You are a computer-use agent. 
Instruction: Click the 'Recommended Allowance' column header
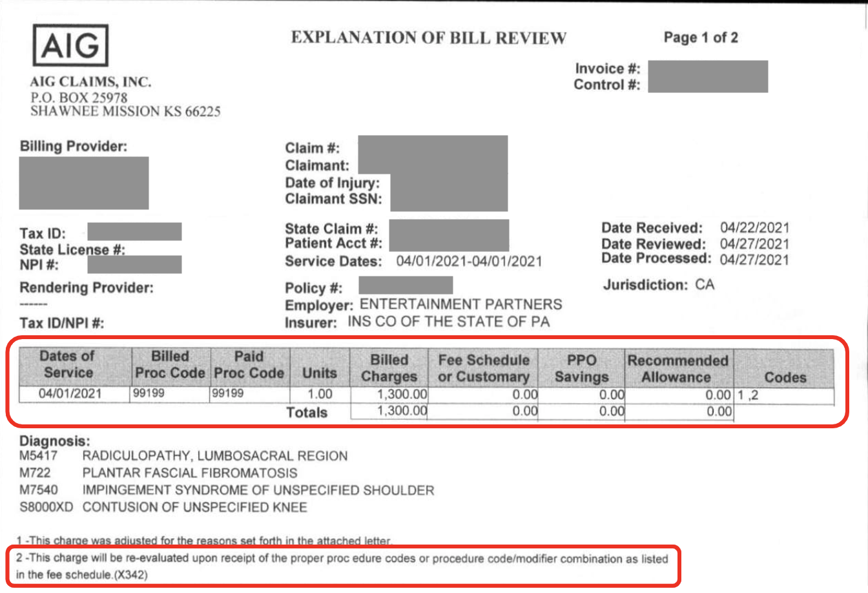coord(677,369)
